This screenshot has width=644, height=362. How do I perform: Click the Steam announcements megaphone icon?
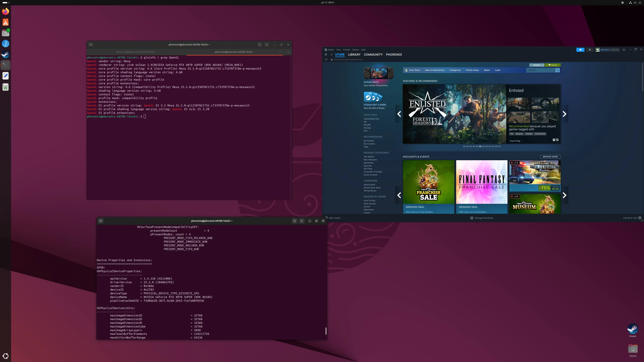[x=580, y=50]
